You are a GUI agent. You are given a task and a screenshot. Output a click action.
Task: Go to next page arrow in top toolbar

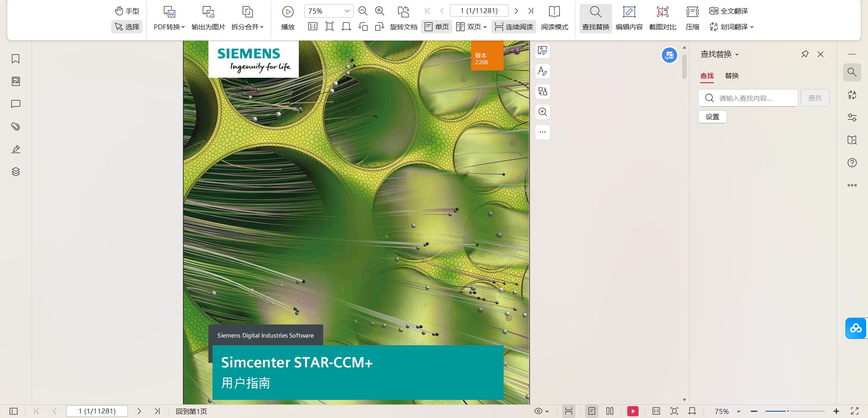click(x=516, y=11)
